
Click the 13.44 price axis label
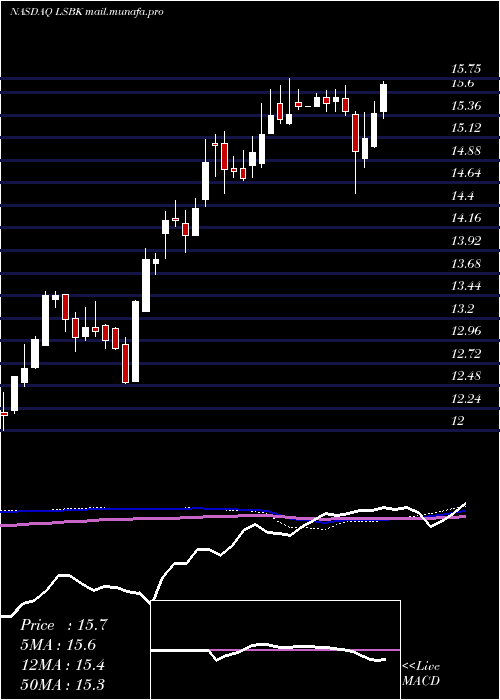[466, 286]
